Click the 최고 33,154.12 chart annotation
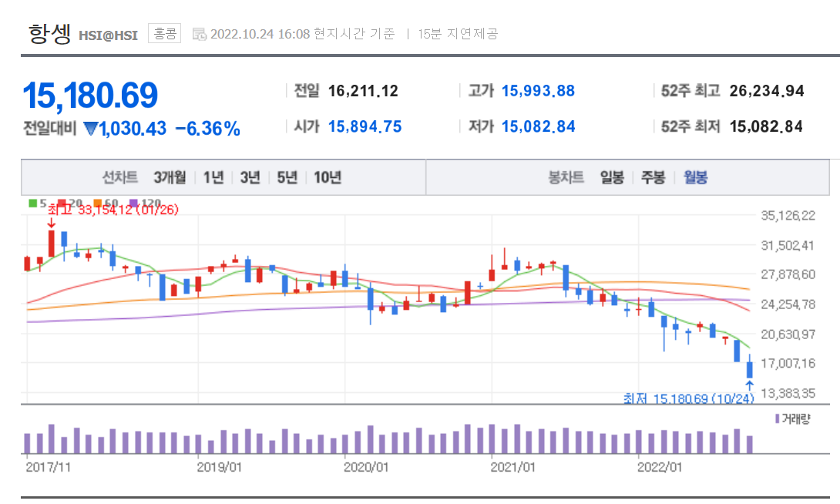Image resolution: width=840 pixels, height=504 pixels. [113, 210]
